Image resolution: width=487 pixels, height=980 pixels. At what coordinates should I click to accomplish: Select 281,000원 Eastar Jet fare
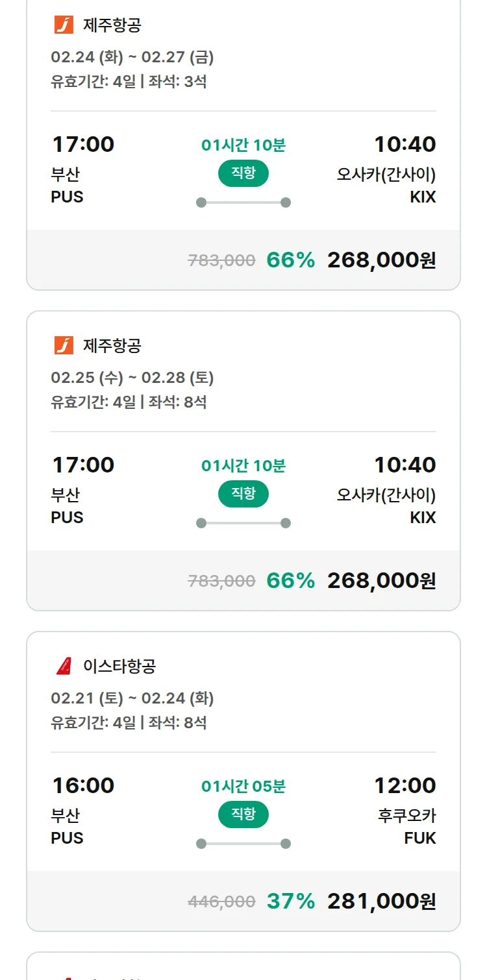[381, 901]
